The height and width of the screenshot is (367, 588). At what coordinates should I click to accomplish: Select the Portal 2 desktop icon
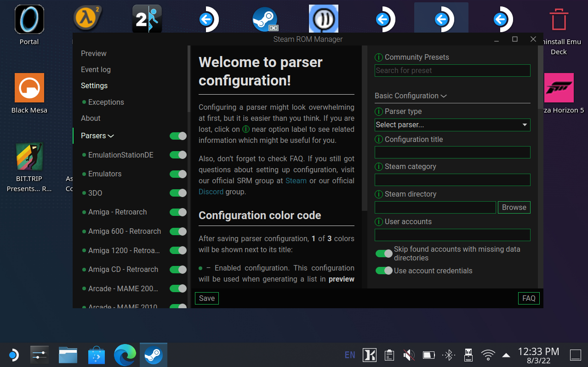pos(147,19)
